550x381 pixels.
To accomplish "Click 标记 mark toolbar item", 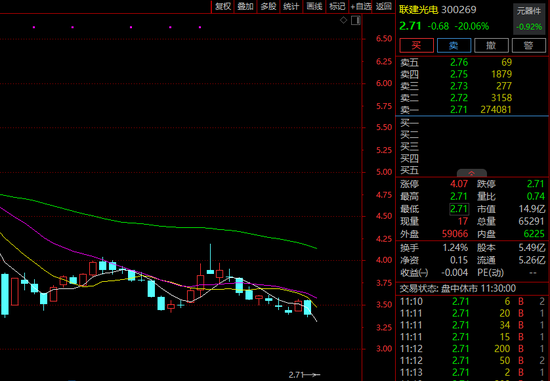I will point(337,6).
